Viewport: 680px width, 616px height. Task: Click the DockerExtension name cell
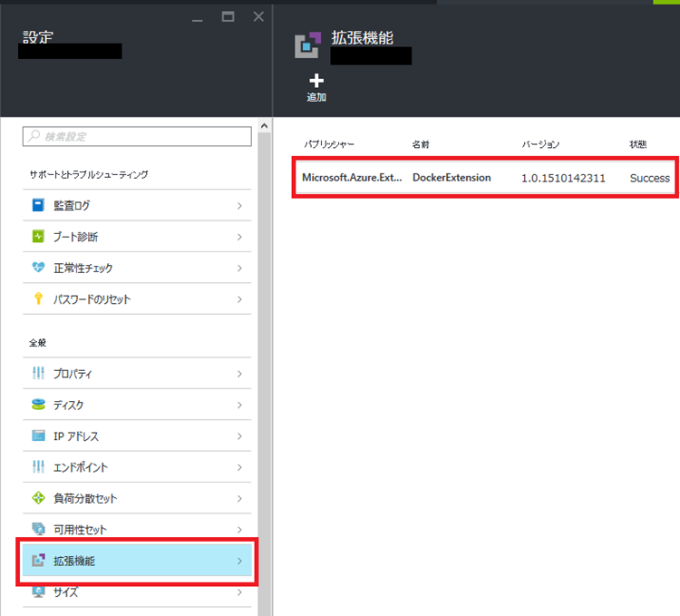click(x=452, y=178)
